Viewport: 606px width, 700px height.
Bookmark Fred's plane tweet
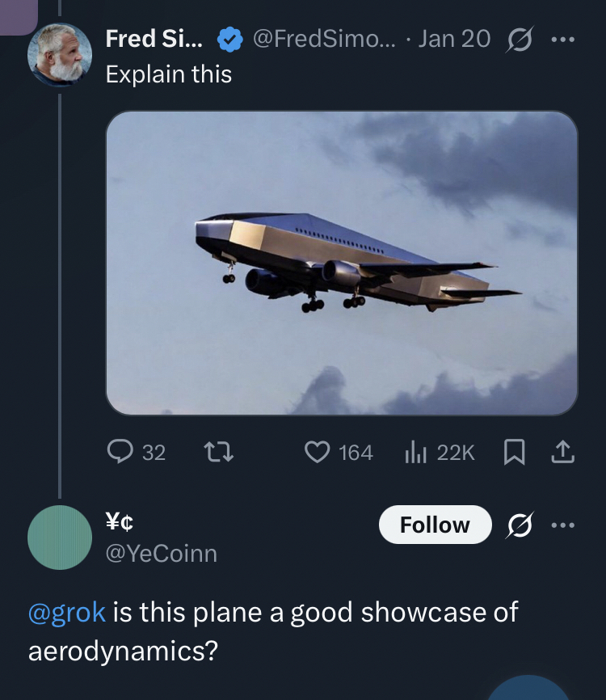pyautogui.click(x=514, y=453)
